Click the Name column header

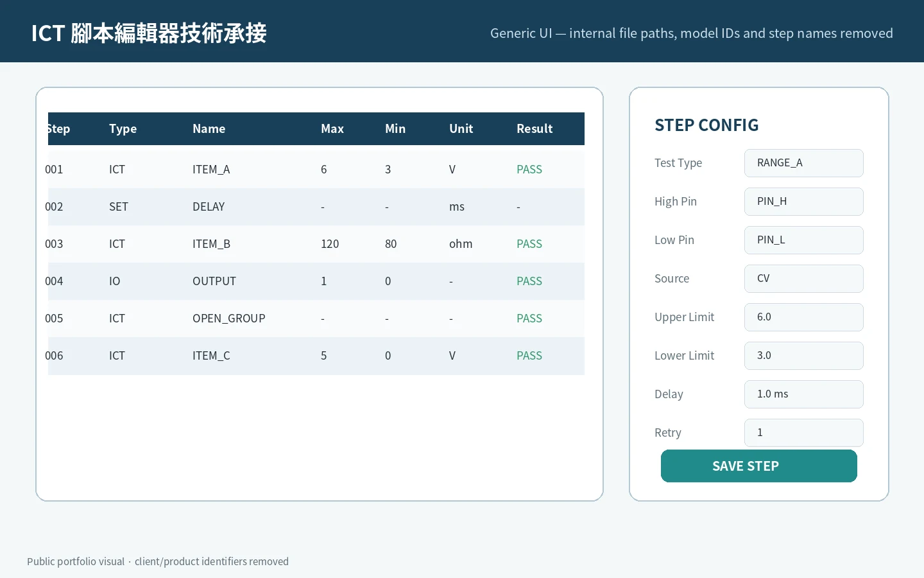click(209, 128)
